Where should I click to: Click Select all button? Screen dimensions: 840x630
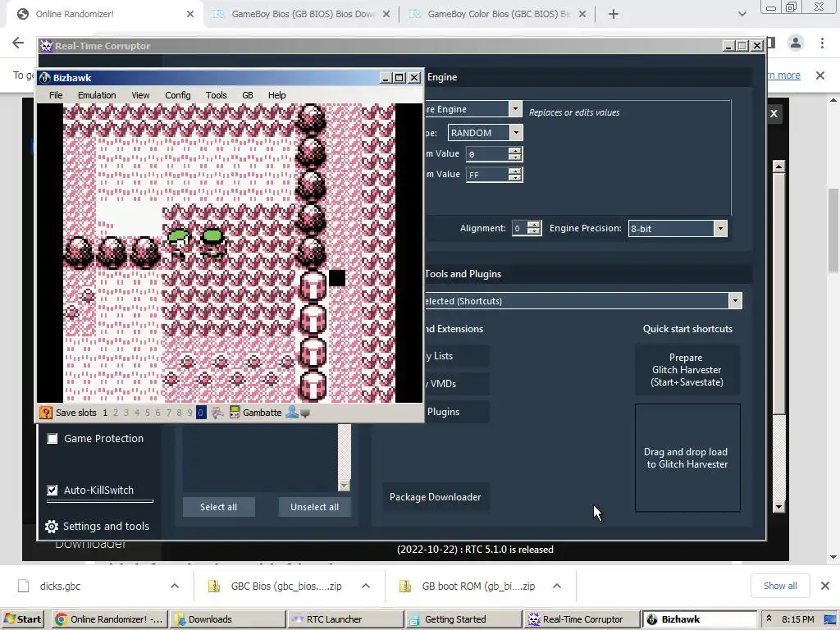[x=218, y=507]
